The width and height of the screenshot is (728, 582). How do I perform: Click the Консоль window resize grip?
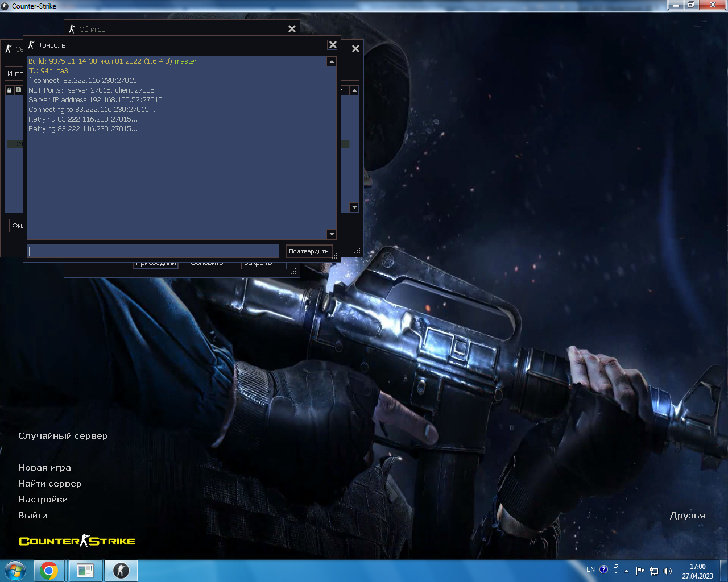335,256
